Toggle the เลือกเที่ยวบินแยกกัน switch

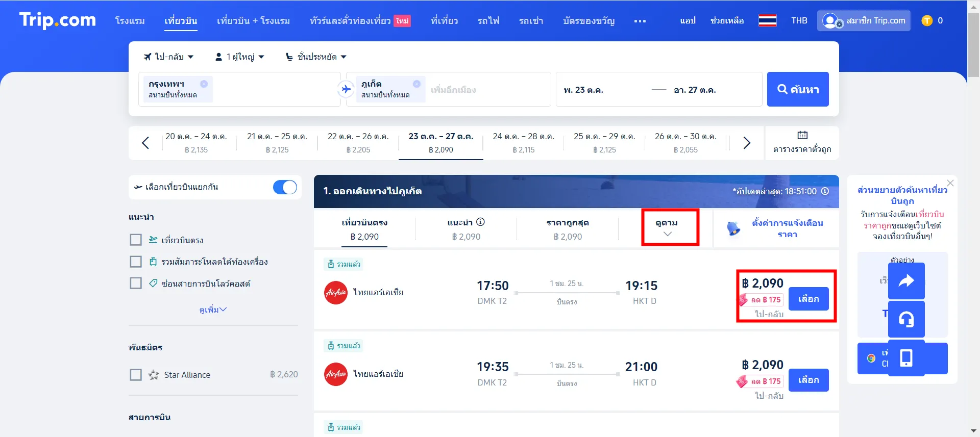click(285, 187)
